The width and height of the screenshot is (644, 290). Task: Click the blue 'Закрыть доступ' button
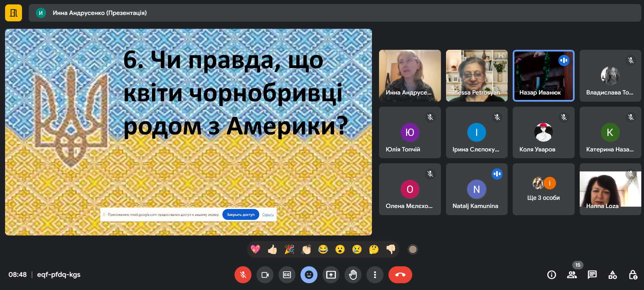point(241,215)
